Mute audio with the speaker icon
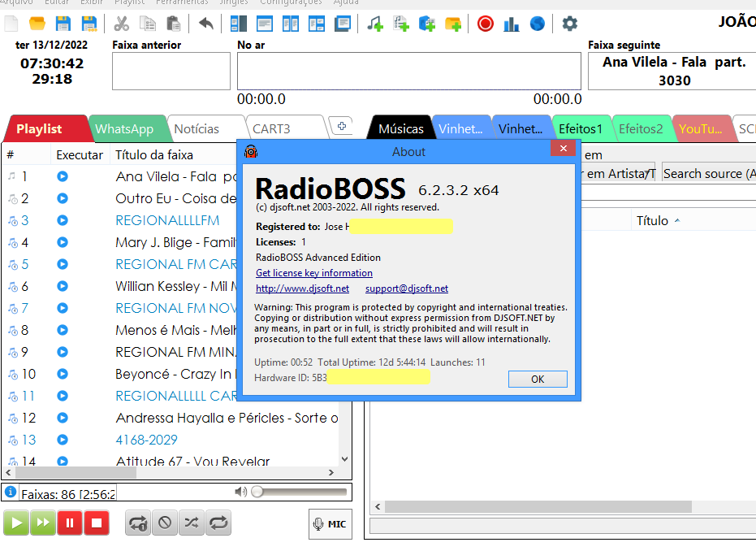 pyautogui.click(x=240, y=492)
